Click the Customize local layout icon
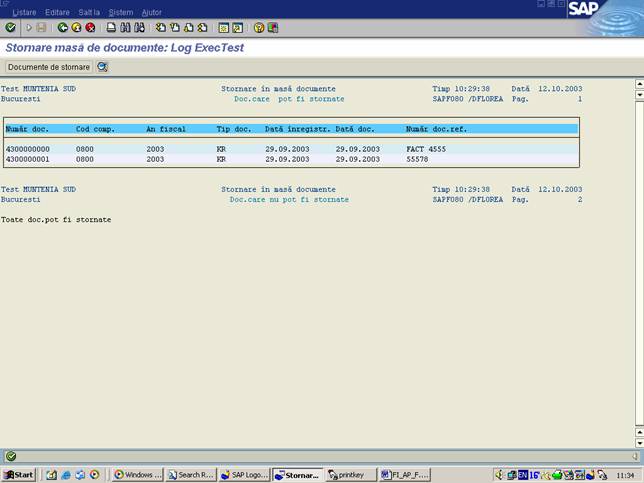The image size is (644, 483). pyautogui.click(x=273, y=28)
